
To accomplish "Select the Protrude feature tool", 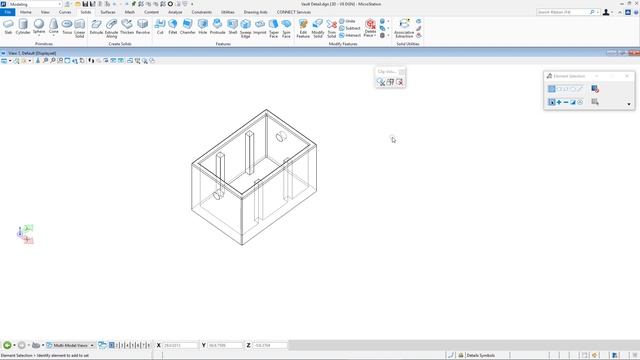I will (x=218, y=27).
